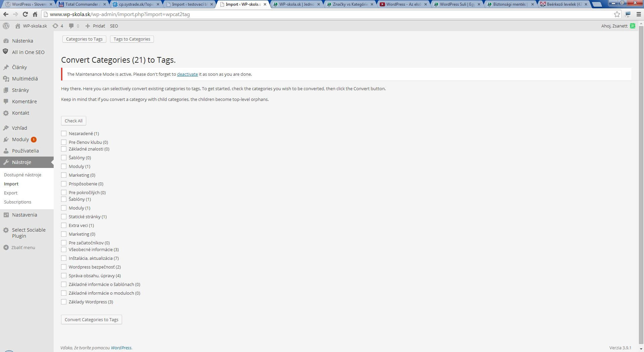The height and width of the screenshot is (352, 644).
Task: Click the Vzhľad brush icon
Action: (x=6, y=128)
